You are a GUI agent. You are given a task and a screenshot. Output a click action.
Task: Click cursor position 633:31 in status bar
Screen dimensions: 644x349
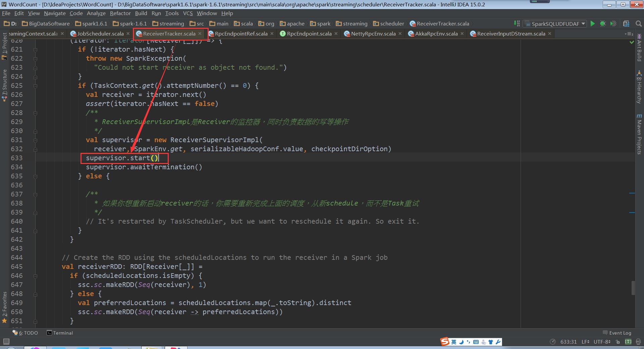[x=568, y=342]
